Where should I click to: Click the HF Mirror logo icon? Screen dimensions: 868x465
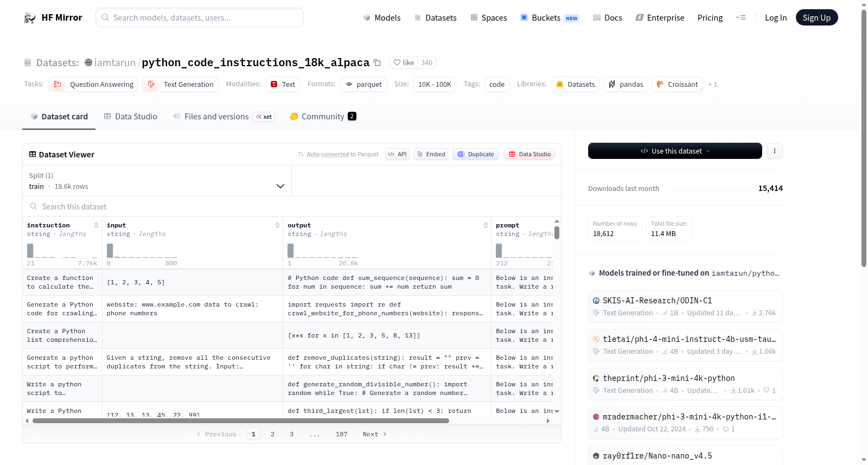click(30, 18)
